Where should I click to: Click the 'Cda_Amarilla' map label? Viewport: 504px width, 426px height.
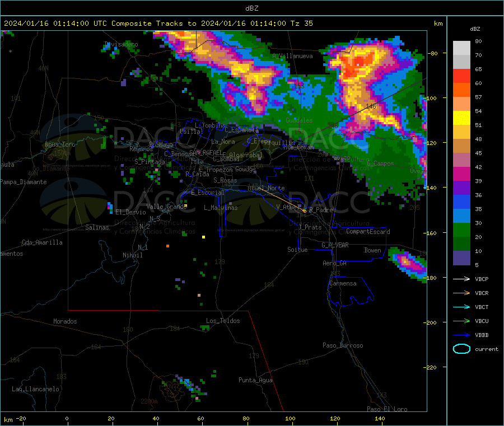coord(42,242)
